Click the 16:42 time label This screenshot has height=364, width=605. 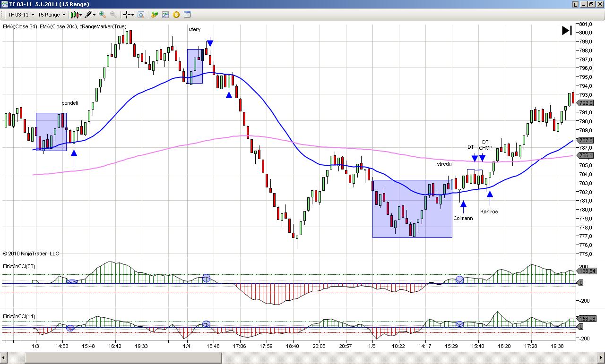tap(115, 346)
